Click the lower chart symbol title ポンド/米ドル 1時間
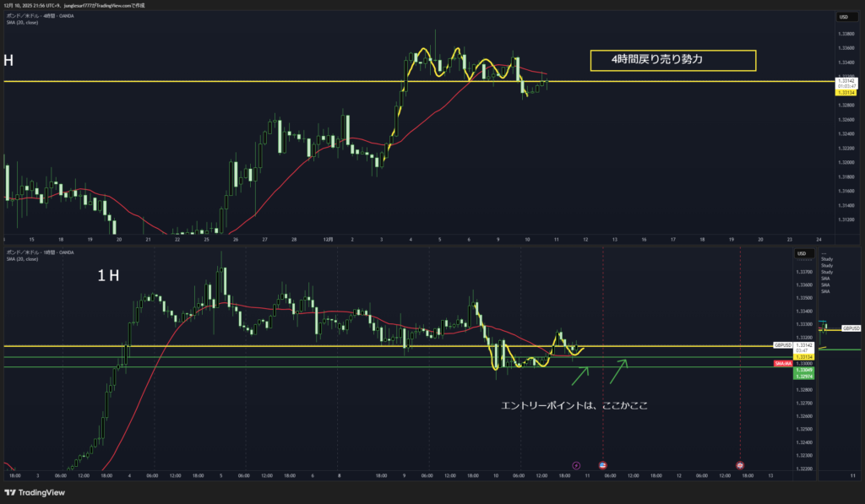865x504 pixels. pyautogui.click(x=40, y=252)
